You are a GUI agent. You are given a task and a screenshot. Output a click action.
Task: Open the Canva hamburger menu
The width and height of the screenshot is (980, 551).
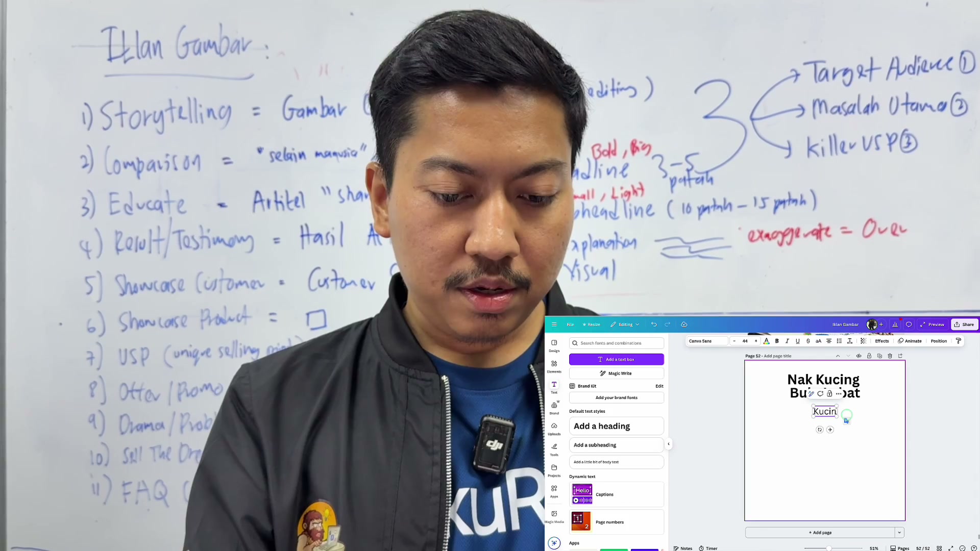(554, 324)
